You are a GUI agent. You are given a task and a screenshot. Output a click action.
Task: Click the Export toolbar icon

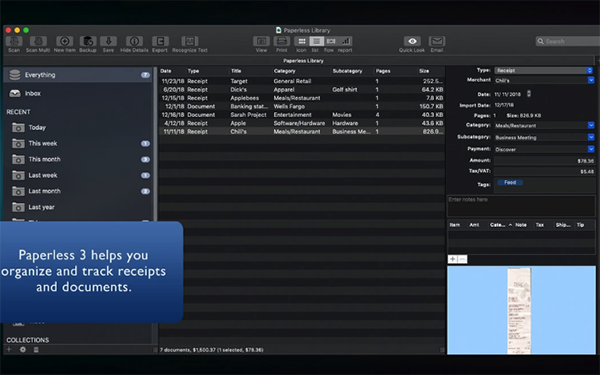point(160,41)
